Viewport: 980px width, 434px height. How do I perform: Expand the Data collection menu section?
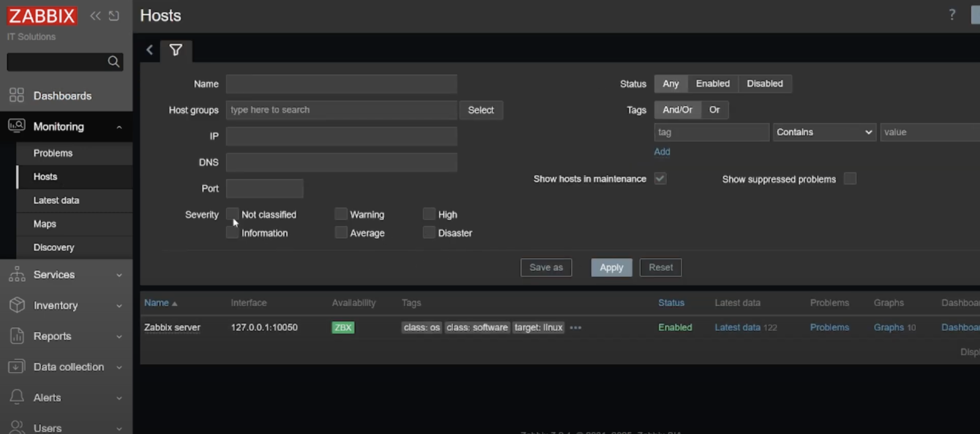point(119,367)
